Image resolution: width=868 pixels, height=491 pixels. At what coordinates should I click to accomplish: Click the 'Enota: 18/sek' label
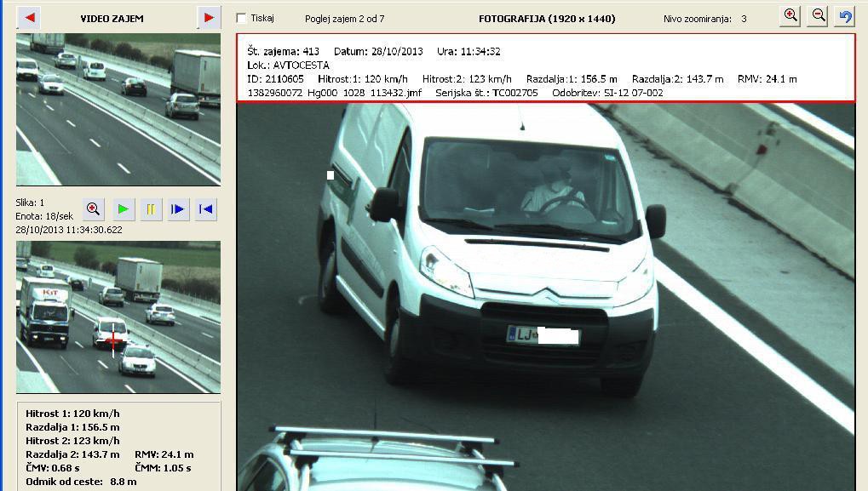click(44, 216)
